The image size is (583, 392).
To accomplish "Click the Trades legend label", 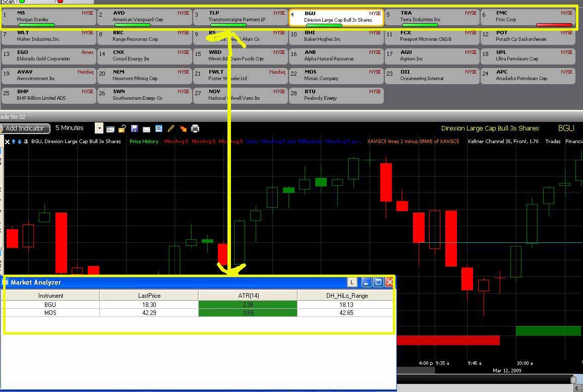I will coord(553,142).
